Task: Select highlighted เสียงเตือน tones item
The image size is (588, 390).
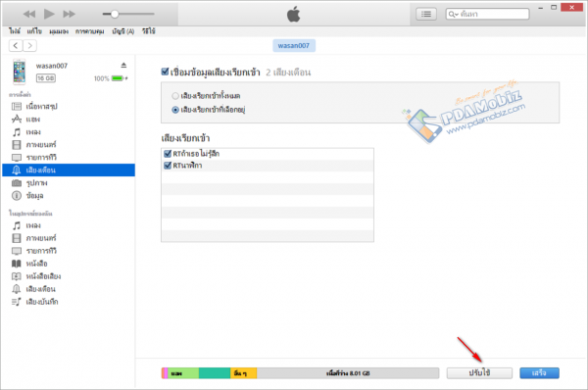Action: [69, 171]
